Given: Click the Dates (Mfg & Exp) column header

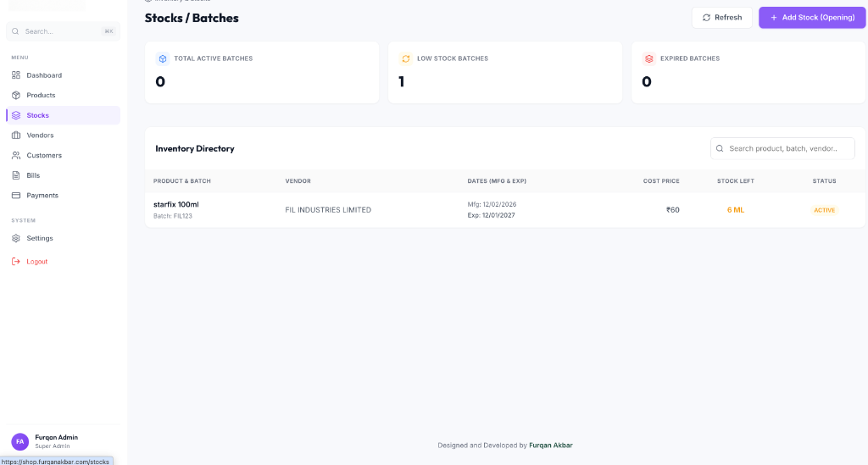Looking at the screenshot, I should click(497, 181).
